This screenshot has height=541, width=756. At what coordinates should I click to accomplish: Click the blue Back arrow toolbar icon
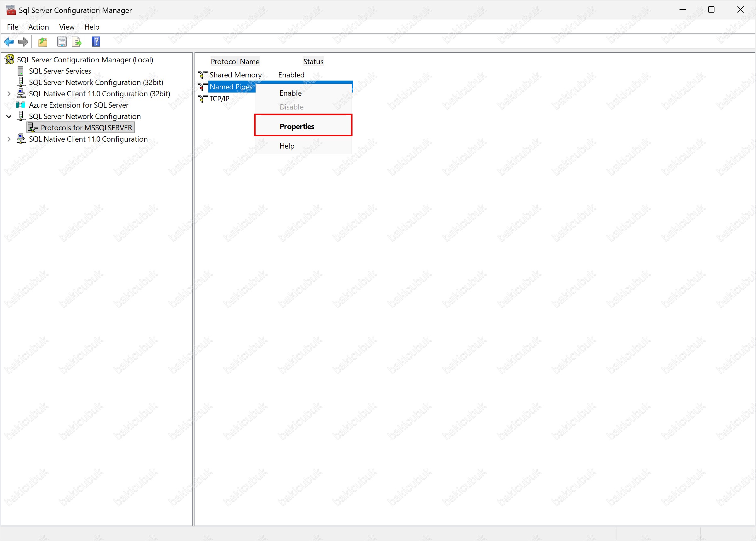[x=9, y=42]
